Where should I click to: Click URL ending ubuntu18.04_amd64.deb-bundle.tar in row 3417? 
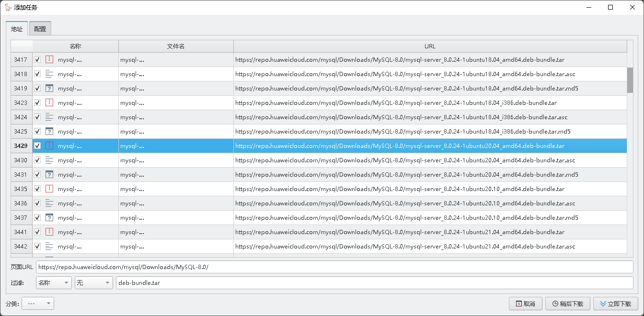pyautogui.click(x=400, y=60)
